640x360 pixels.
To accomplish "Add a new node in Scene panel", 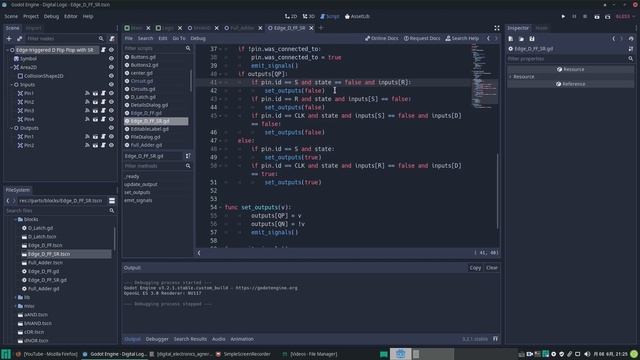I will click(x=9, y=38).
